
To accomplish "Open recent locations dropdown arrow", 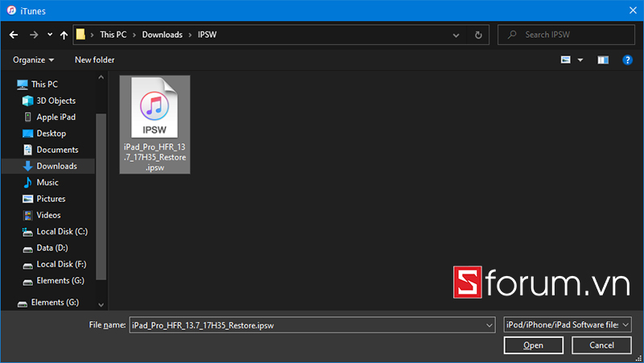I will tap(50, 35).
